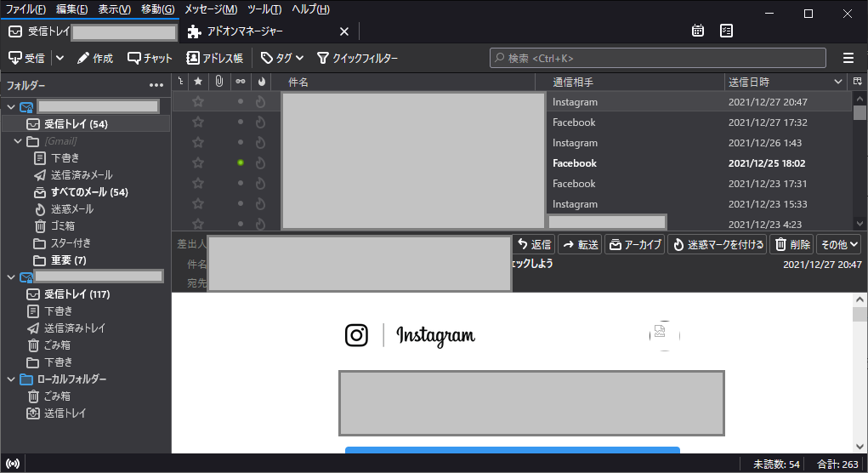The width and height of the screenshot is (868, 473).
Task: Sort by 件名 subject column header
Action: click(404, 82)
